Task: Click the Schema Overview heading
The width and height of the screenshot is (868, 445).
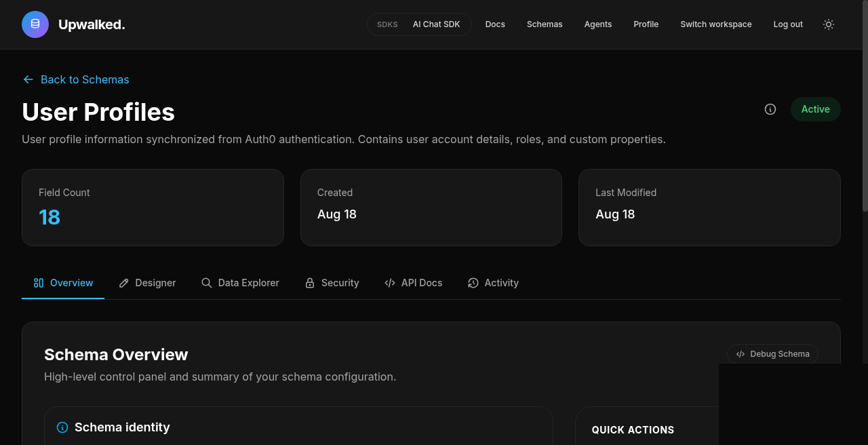Action: [116, 355]
